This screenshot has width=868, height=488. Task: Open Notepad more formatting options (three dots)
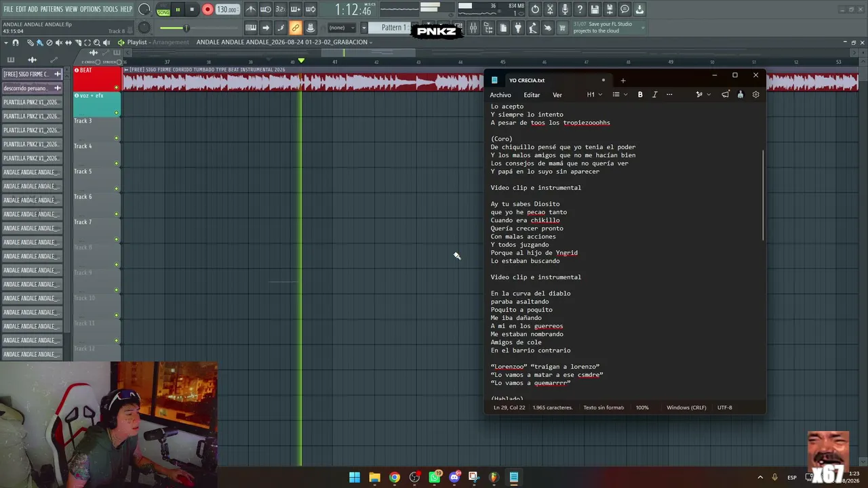[x=669, y=95]
